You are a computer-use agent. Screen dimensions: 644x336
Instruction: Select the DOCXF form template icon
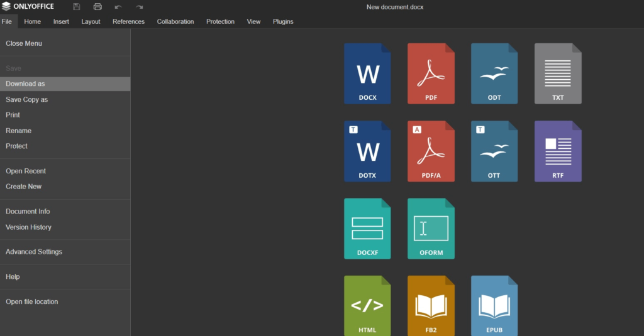(367, 229)
